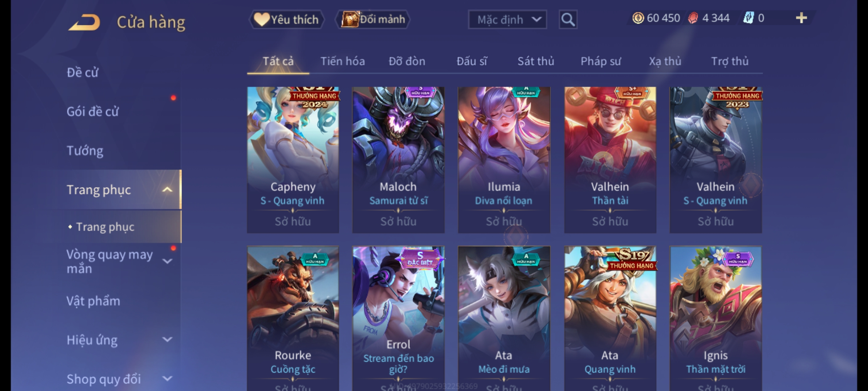Tap the plus icon to add currency

(801, 18)
